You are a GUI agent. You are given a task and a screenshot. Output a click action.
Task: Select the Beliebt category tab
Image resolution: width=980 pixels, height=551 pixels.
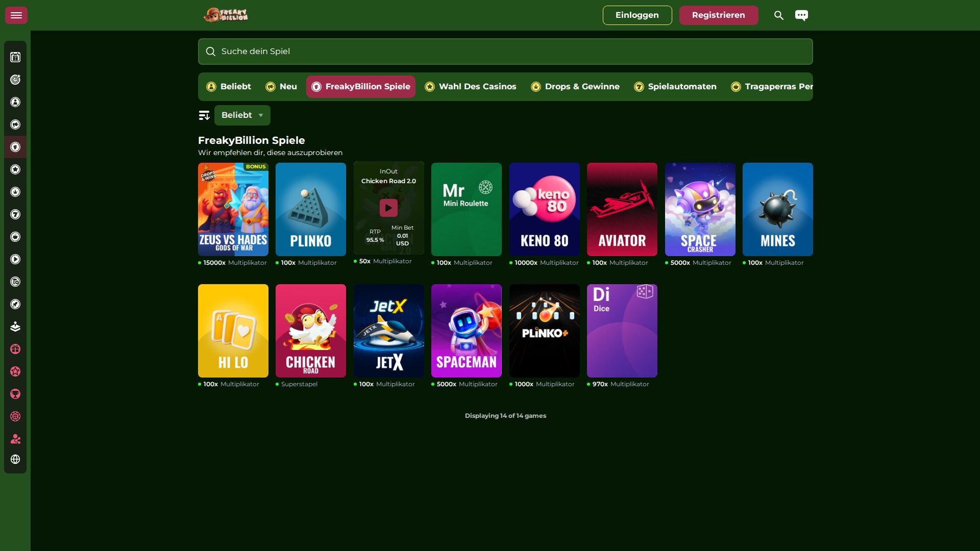pos(229,87)
